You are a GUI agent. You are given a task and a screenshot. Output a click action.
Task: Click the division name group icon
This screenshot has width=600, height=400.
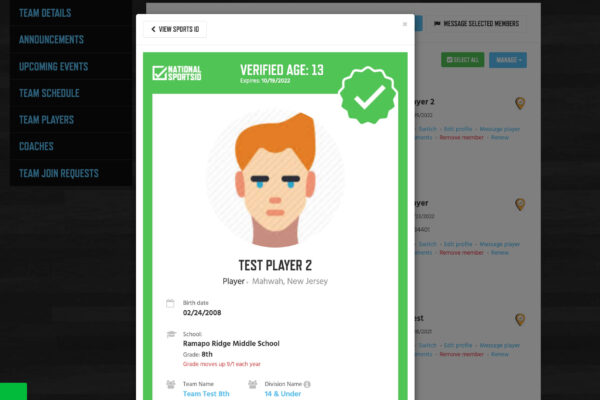(253, 384)
